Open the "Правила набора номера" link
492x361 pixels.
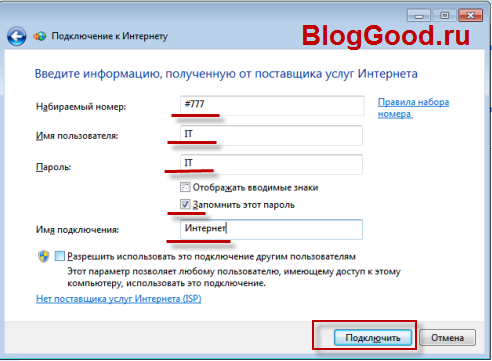[x=413, y=108]
